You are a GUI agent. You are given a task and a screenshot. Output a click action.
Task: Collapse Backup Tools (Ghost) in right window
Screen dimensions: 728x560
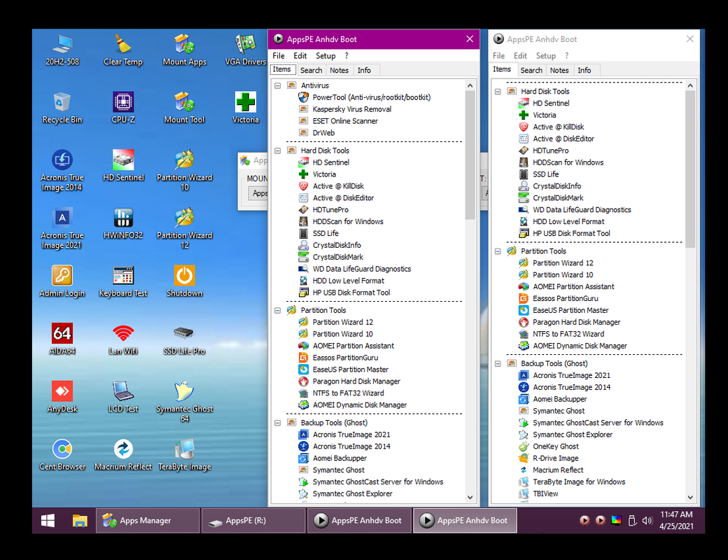[x=498, y=363]
